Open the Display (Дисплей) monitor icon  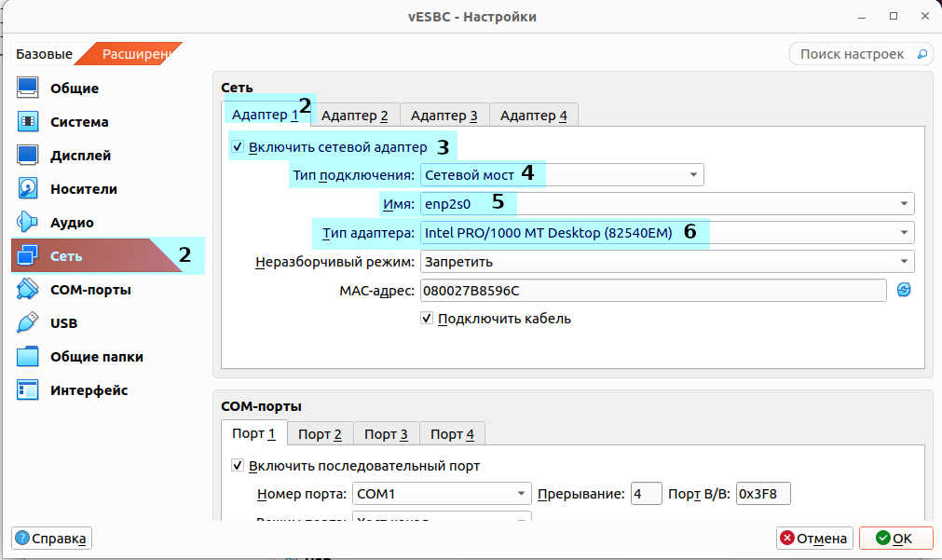[28, 156]
